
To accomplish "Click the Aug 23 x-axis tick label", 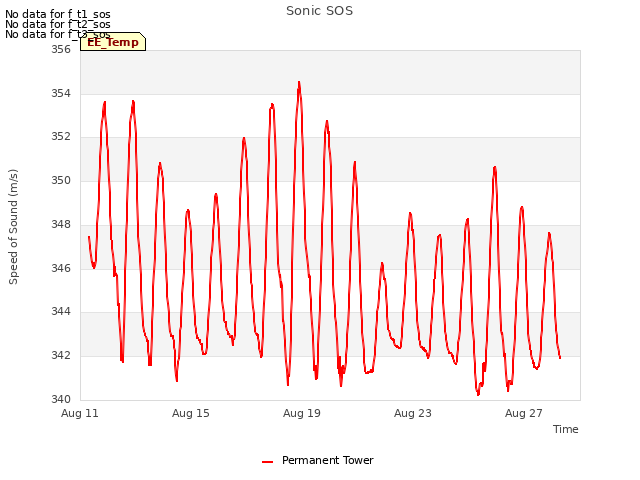I will [x=413, y=413].
